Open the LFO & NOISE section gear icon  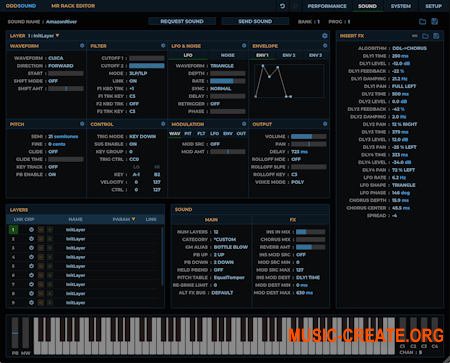(244, 46)
